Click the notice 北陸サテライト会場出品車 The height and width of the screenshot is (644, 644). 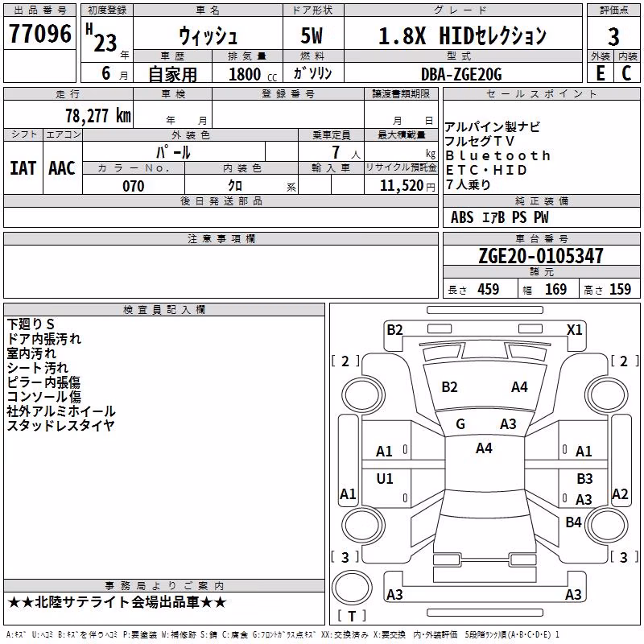(117, 602)
